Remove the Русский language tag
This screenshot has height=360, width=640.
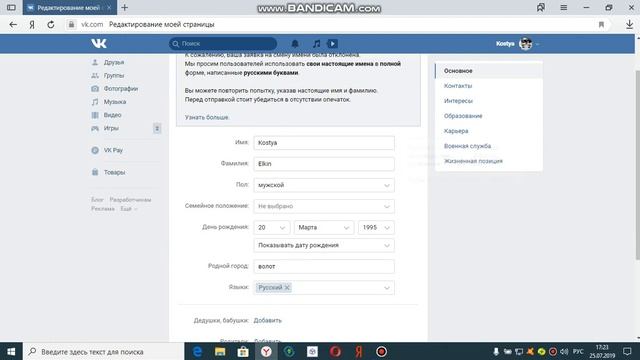pyautogui.click(x=287, y=287)
